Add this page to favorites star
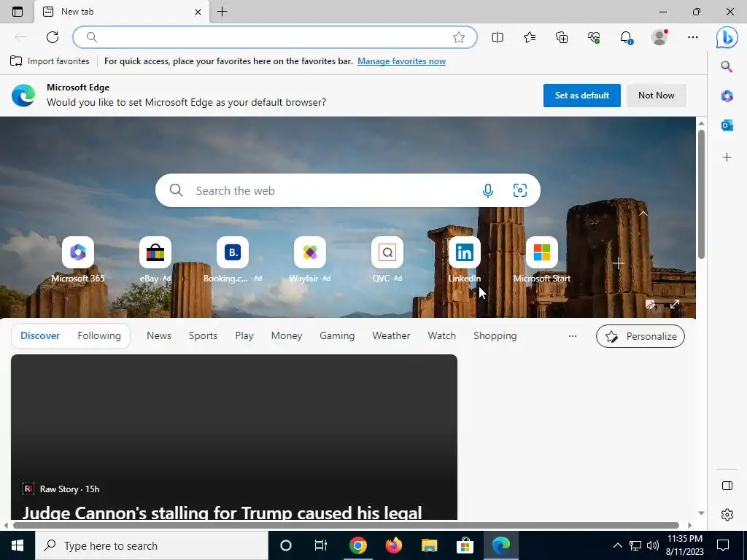747x560 pixels. pyautogui.click(x=459, y=37)
